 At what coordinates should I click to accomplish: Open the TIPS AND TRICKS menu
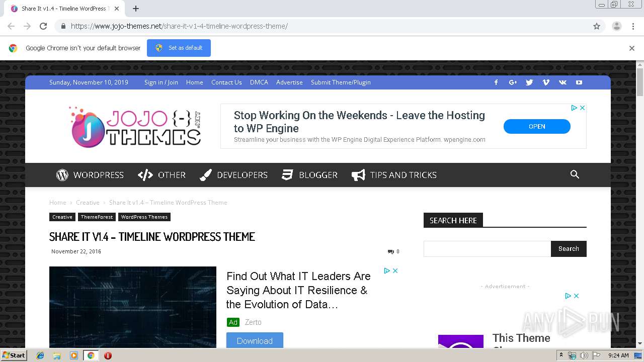click(394, 175)
